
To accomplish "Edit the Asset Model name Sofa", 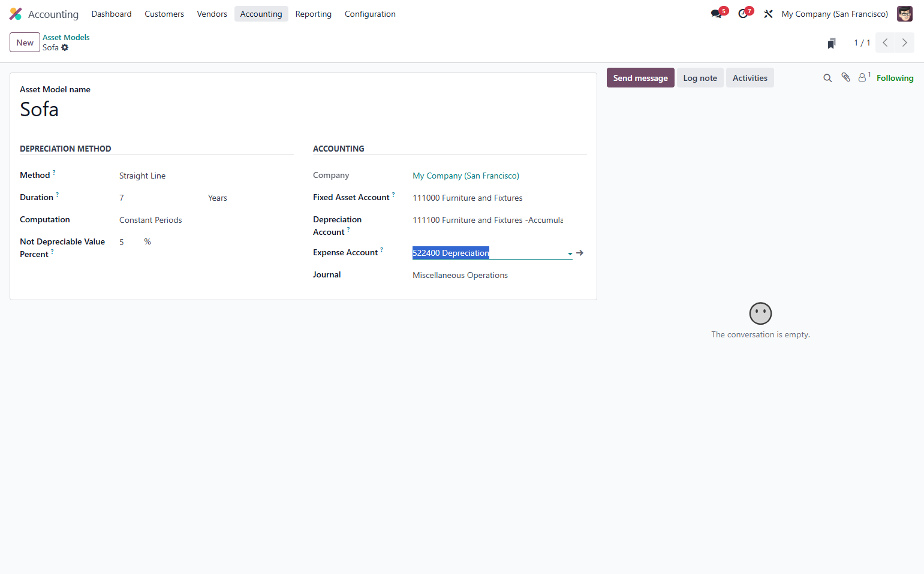I will point(303,110).
